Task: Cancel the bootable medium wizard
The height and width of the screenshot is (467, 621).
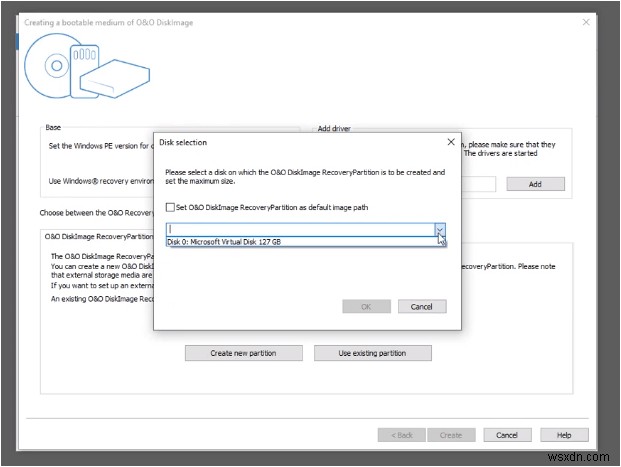Action: [x=507, y=435]
